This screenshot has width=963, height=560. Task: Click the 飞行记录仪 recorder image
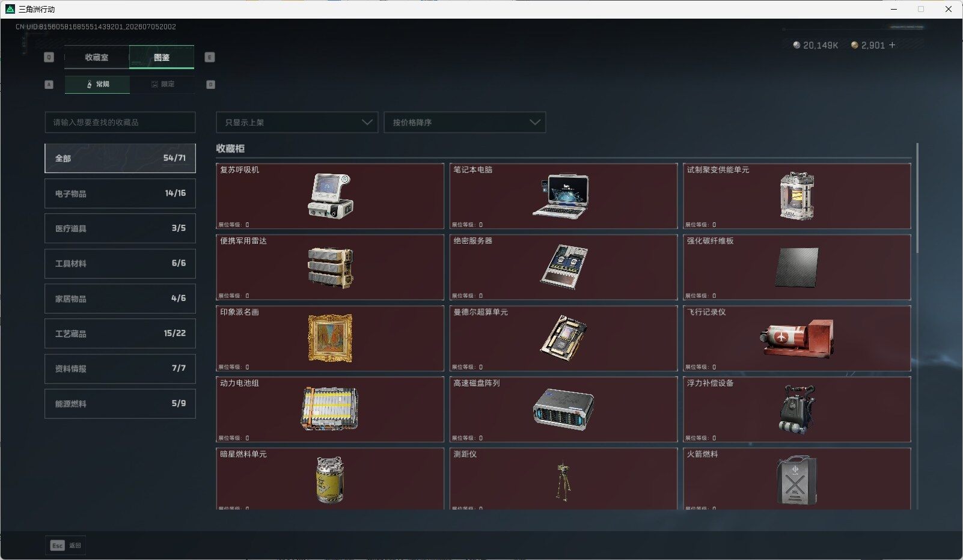797,338
